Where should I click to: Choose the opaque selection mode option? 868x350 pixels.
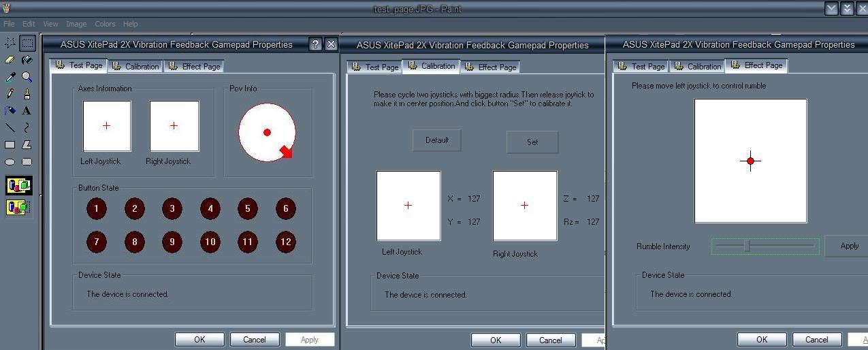(19, 185)
